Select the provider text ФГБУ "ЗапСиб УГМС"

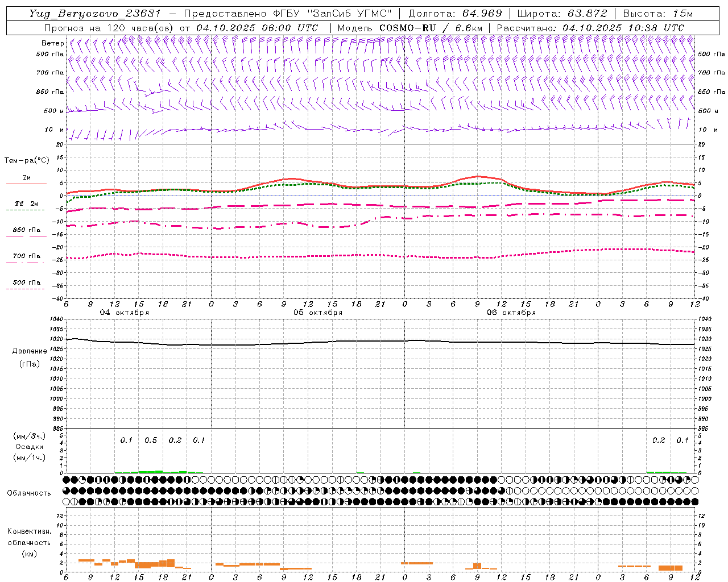click(333, 14)
